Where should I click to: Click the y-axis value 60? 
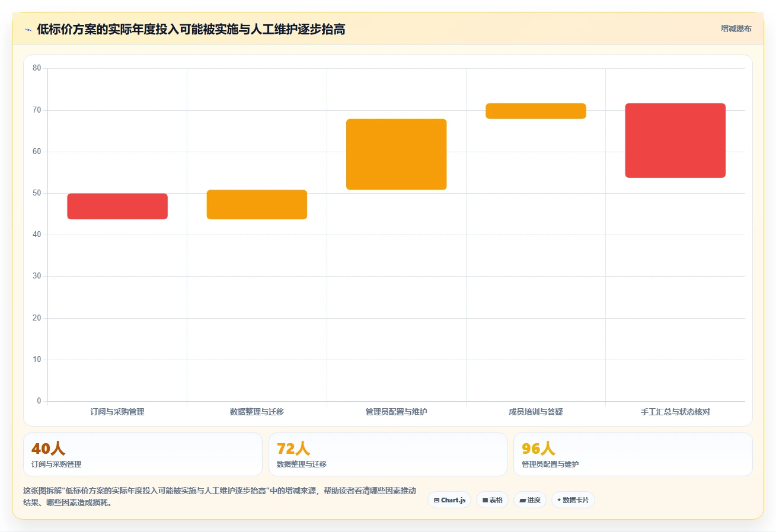pos(37,152)
